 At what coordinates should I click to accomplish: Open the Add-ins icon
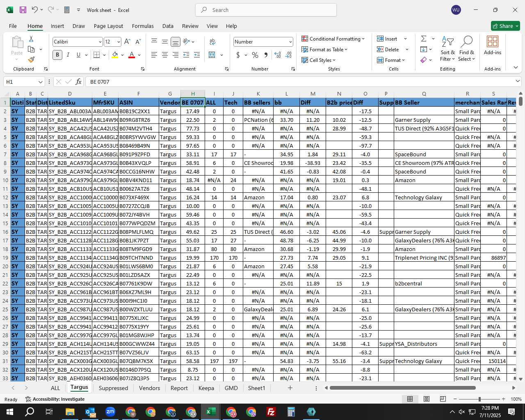click(492, 46)
